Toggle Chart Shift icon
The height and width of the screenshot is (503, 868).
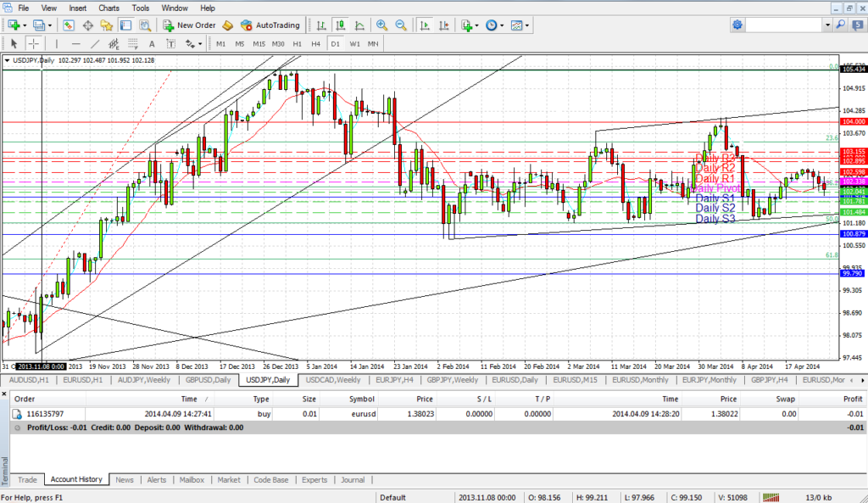point(444,25)
